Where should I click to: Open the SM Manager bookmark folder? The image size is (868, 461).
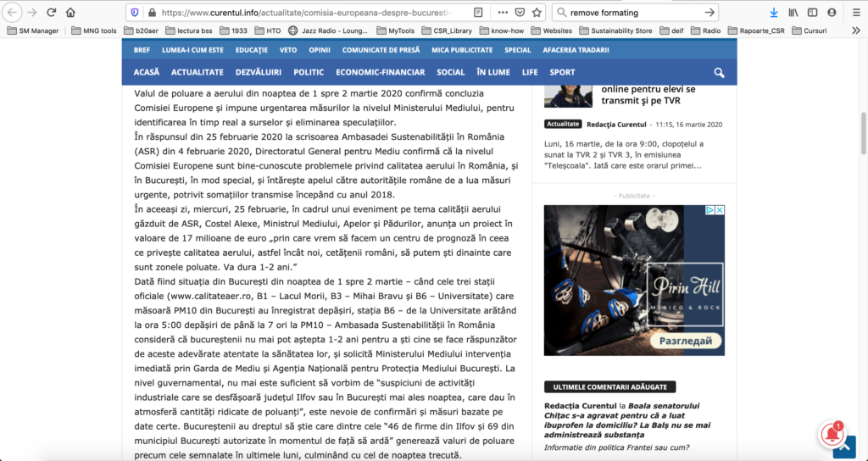pos(33,31)
